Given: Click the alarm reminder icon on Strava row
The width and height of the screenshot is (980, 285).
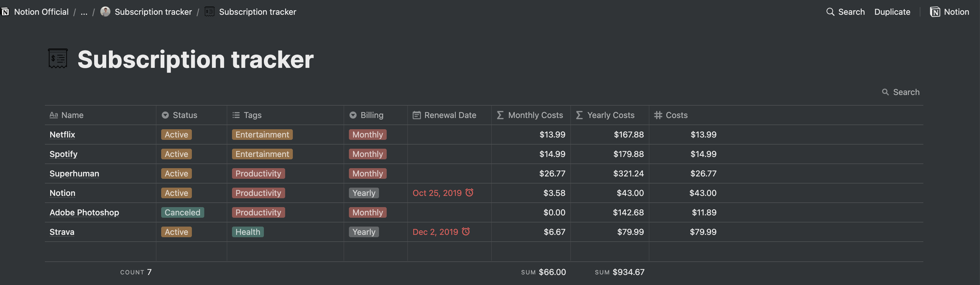Looking at the screenshot, I should point(466,231).
